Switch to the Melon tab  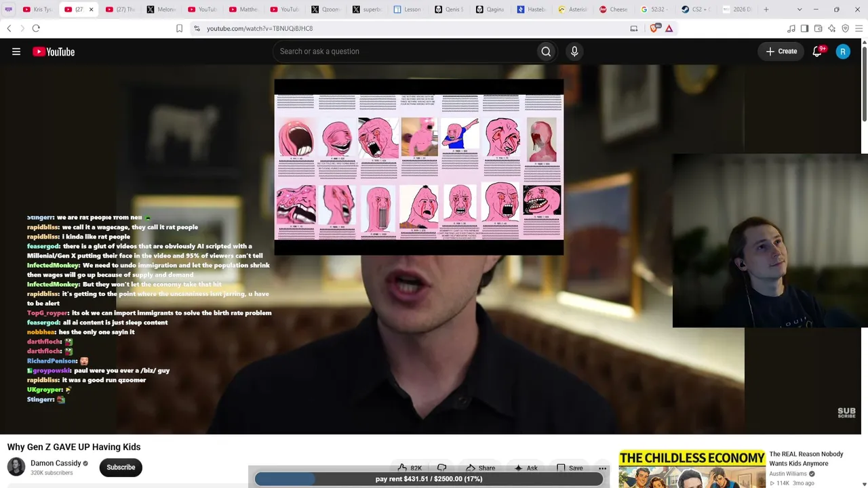click(161, 9)
